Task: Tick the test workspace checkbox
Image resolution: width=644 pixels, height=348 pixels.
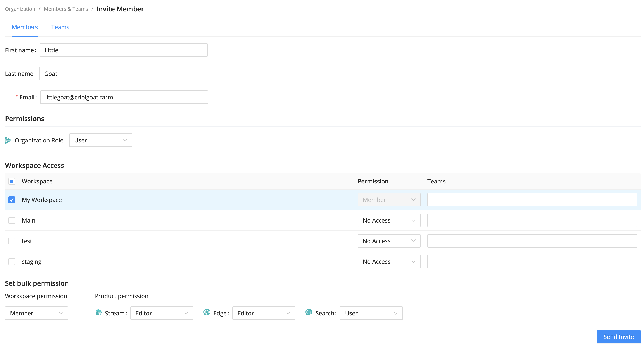Action: tap(12, 241)
